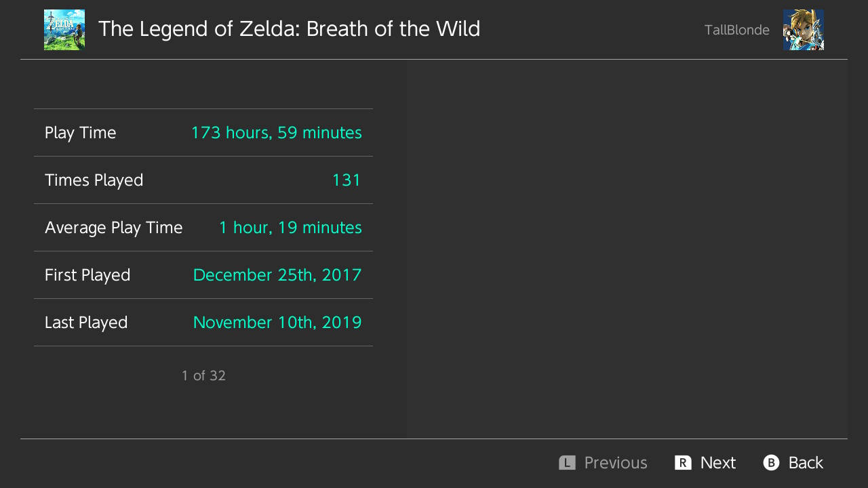868x488 pixels.
Task: Open the TallBlonde user avatar
Action: 804,30
